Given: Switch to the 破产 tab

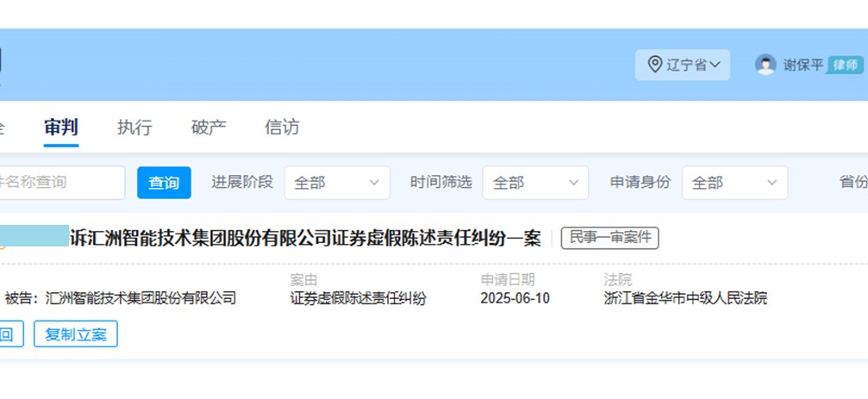Looking at the screenshot, I should coord(209,128).
